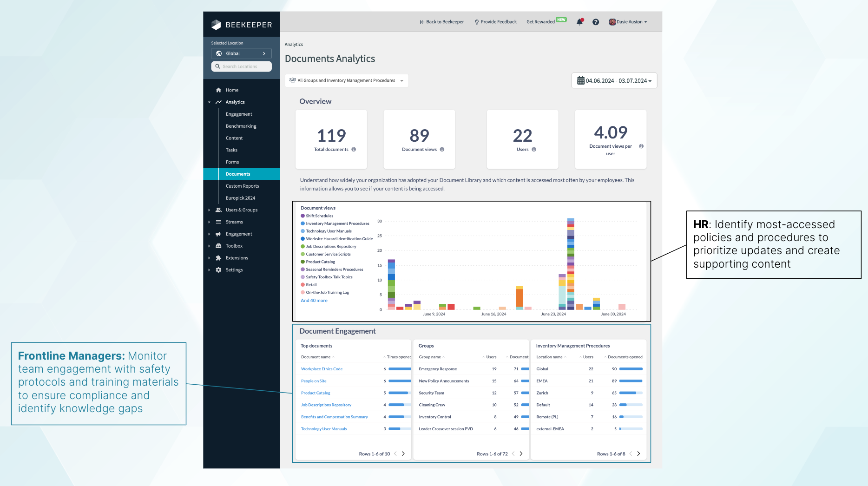Click the info icon next to Total documents
The image size is (868, 486).
[x=354, y=150]
